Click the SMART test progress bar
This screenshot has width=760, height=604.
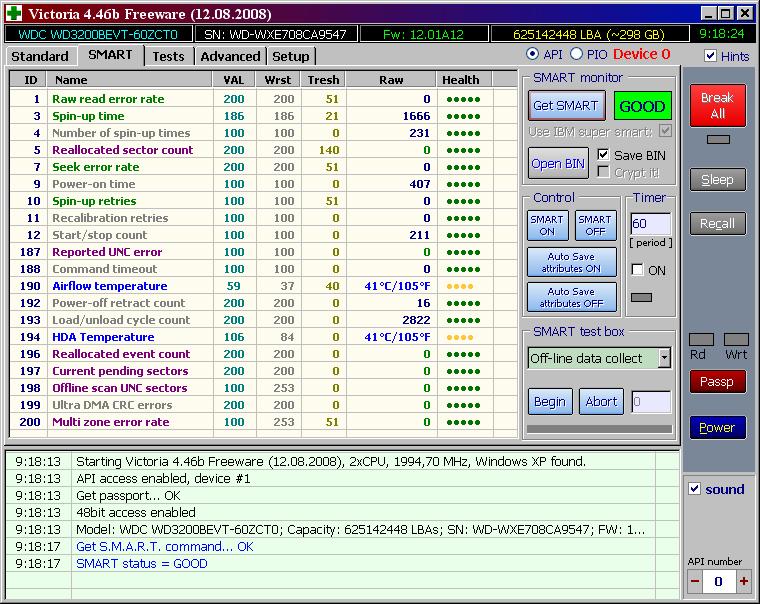[599, 429]
